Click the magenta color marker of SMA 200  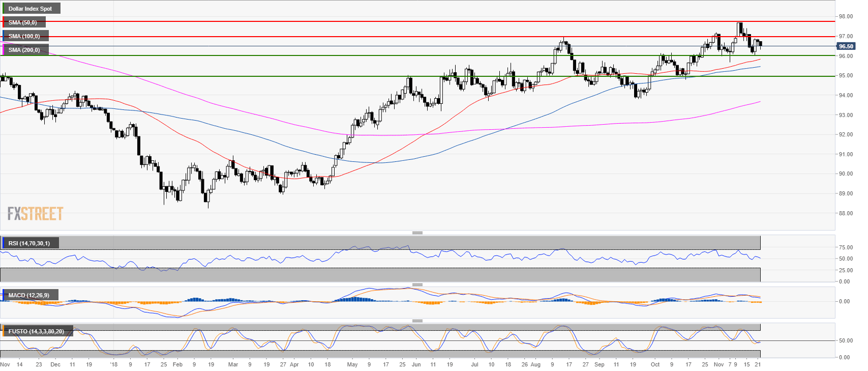point(4,50)
